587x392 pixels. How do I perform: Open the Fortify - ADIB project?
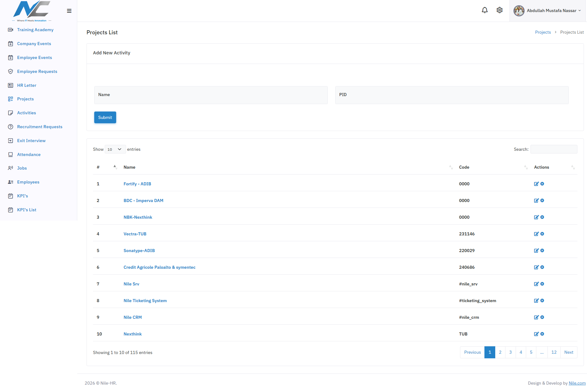pos(137,184)
